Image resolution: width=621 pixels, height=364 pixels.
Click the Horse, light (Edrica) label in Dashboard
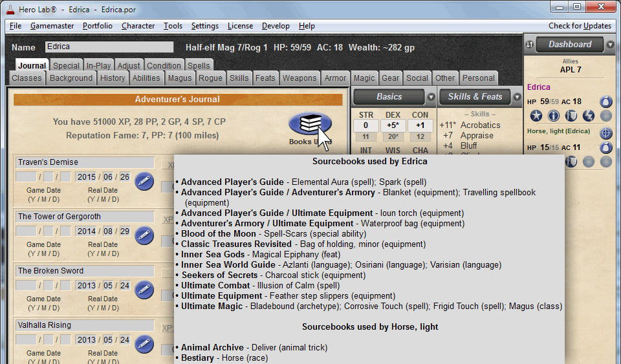point(558,131)
